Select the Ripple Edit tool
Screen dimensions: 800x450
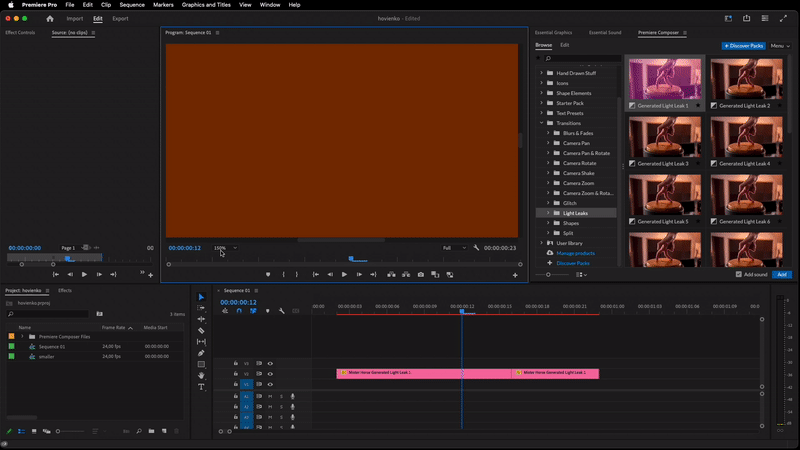tap(201, 319)
